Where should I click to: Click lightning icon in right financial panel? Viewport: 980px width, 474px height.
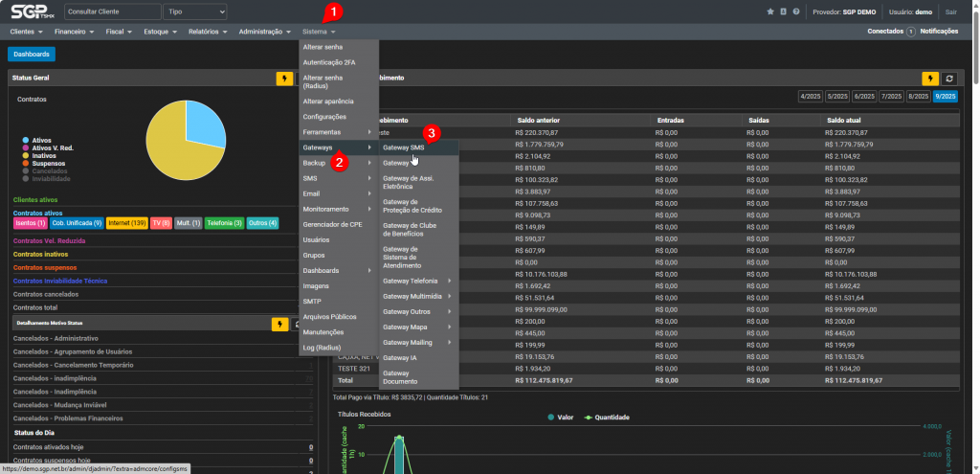tap(930, 79)
